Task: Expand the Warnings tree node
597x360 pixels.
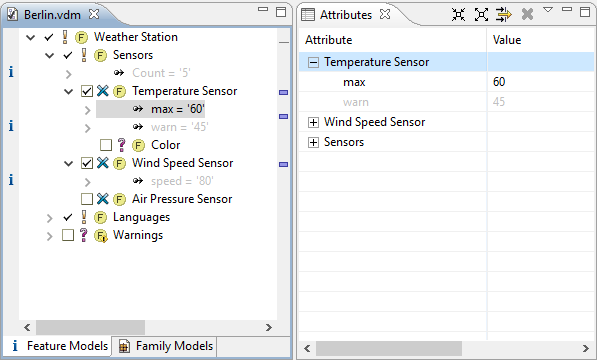Action: pyautogui.click(x=49, y=236)
